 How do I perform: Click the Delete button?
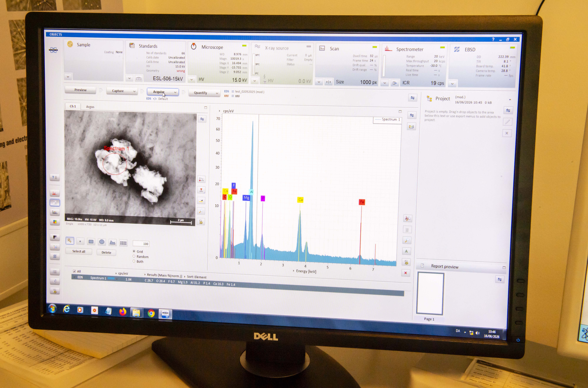[106, 252]
